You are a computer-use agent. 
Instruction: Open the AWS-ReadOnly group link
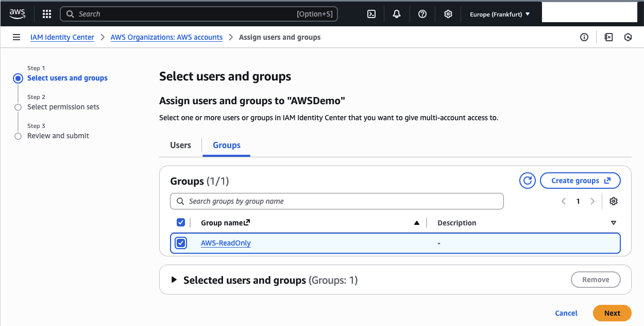coord(226,242)
